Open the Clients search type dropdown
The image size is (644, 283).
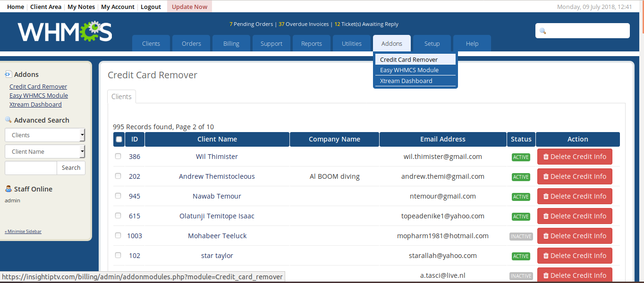coord(45,135)
